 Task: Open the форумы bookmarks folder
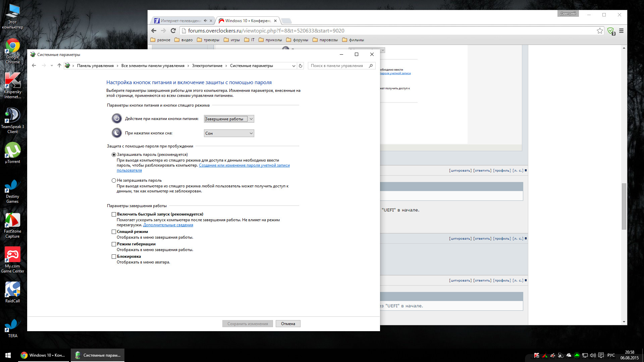tap(297, 40)
